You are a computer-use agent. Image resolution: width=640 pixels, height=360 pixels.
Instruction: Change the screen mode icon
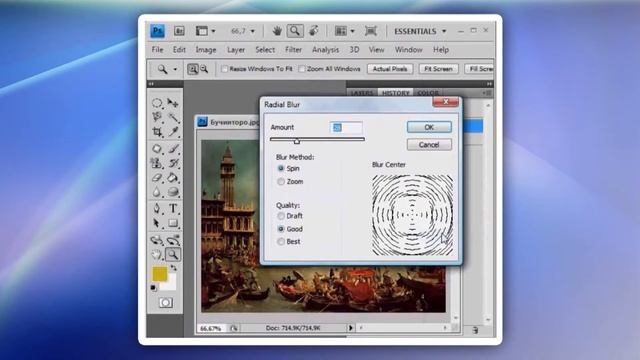pyautogui.click(x=371, y=31)
